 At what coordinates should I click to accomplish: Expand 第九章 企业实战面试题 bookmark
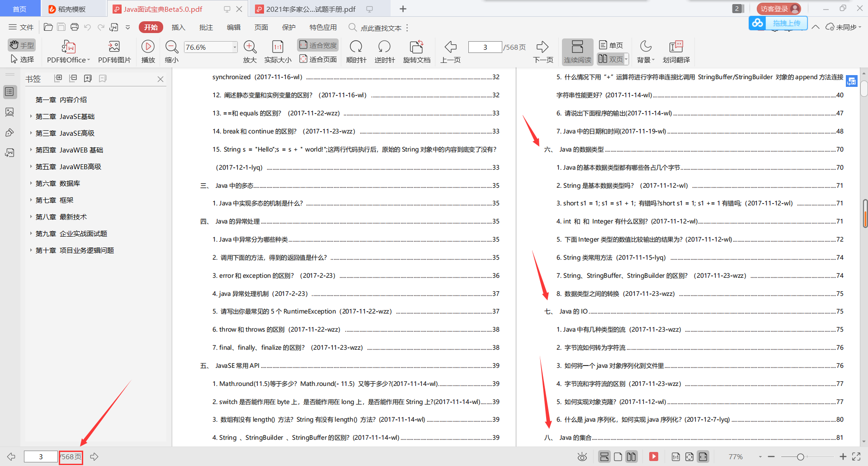[x=31, y=233]
